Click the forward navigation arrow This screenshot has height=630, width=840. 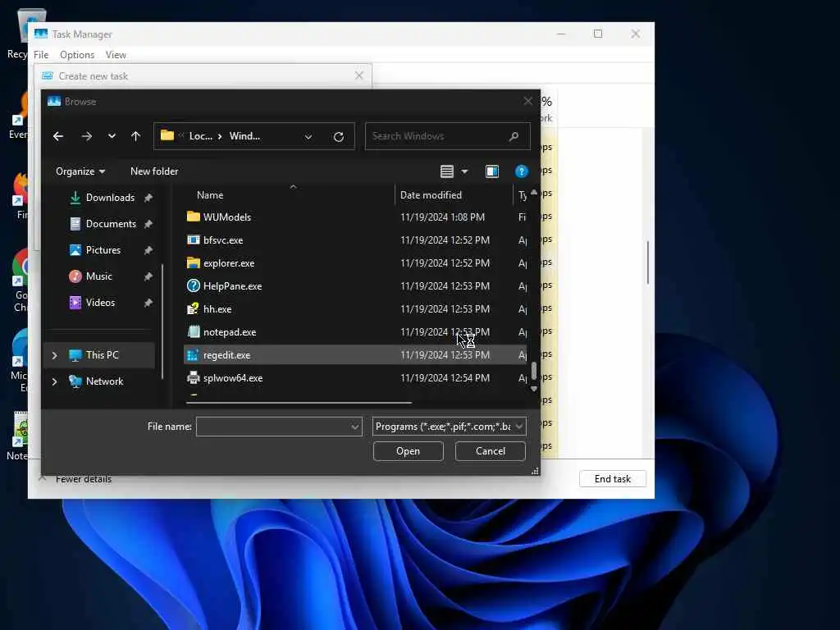point(86,137)
